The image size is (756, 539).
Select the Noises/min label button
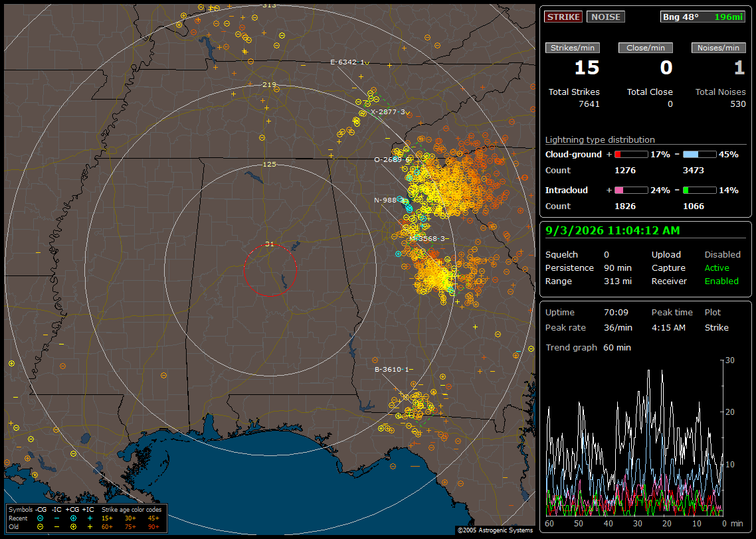[x=718, y=48]
